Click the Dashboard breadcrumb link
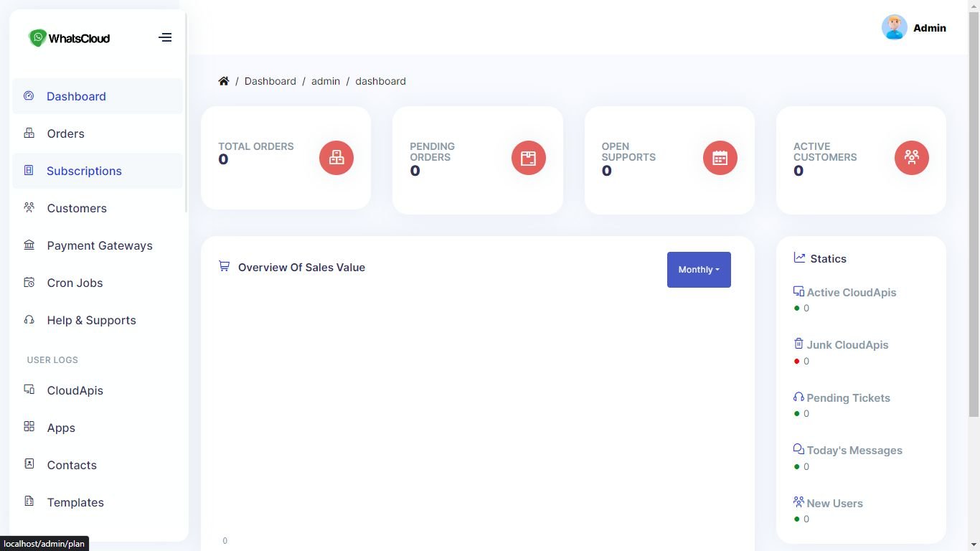The height and width of the screenshot is (551, 980). click(270, 81)
